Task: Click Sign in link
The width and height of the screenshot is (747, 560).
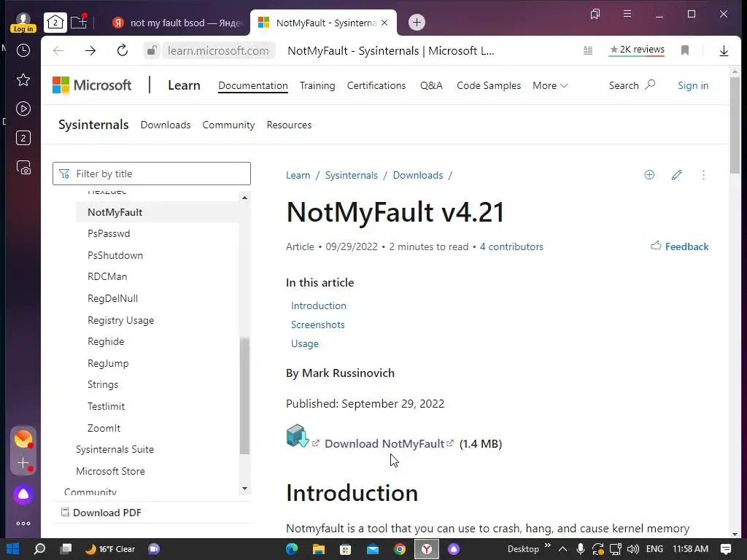Action: click(693, 86)
